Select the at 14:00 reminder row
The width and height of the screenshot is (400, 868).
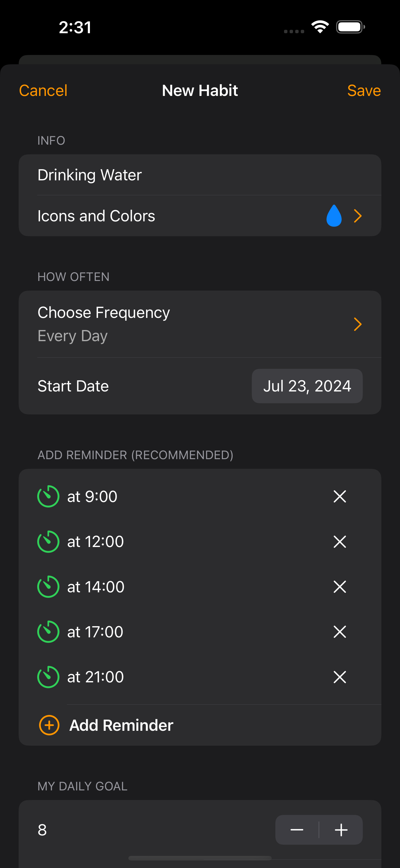[x=200, y=587]
